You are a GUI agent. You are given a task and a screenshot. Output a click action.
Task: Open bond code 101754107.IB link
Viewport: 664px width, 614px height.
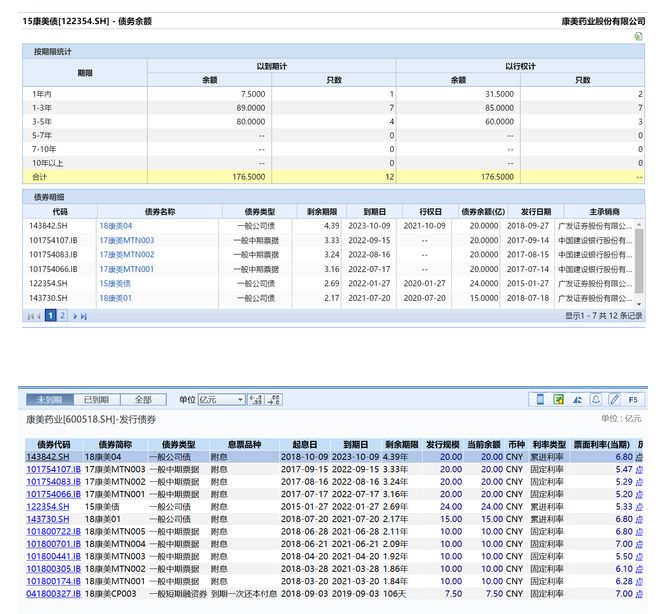click(53, 469)
